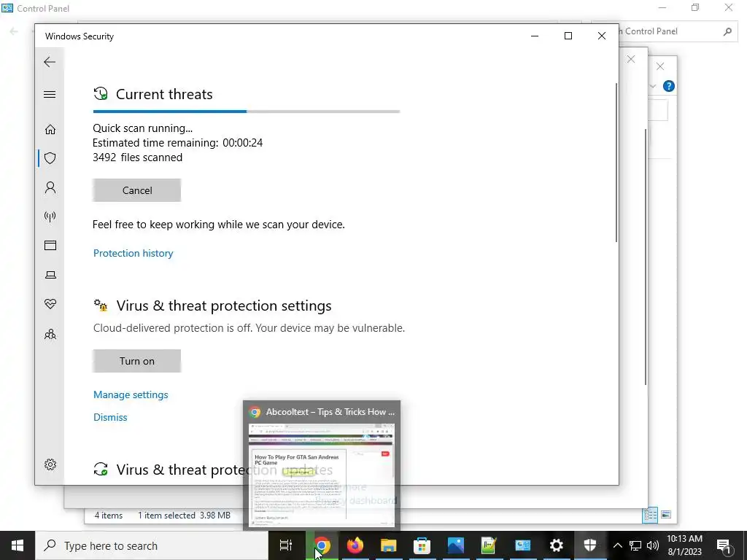Open the Windows Start menu
The width and height of the screenshot is (747, 560).
point(18,545)
